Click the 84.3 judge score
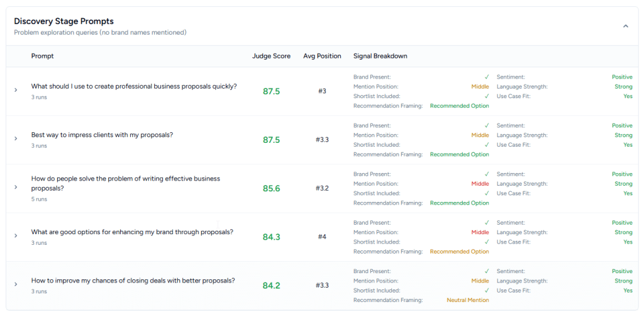Image resolution: width=644 pixels, height=314 pixels. pyautogui.click(x=271, y=237)
